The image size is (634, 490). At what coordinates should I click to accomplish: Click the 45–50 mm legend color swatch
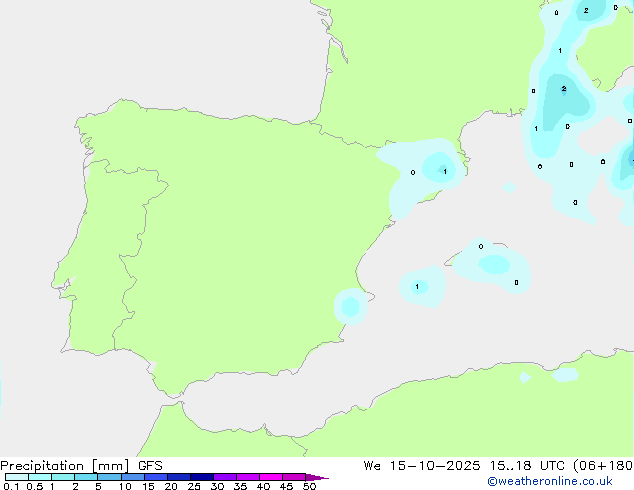(x=294, y=477)
